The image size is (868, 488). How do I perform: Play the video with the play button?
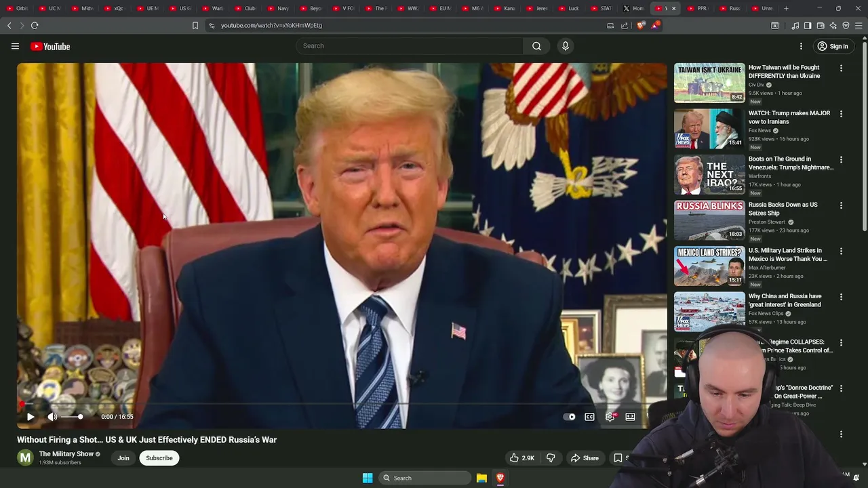(x=31, y=417)
